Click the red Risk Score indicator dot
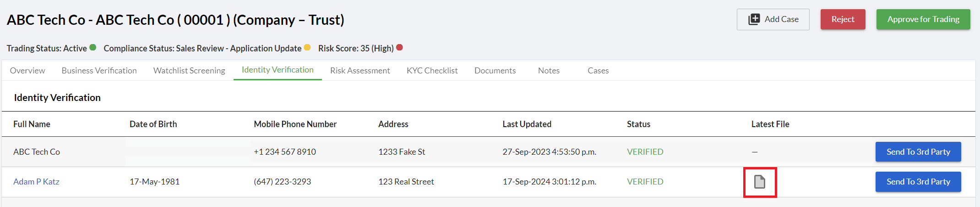 coord(399,47)
